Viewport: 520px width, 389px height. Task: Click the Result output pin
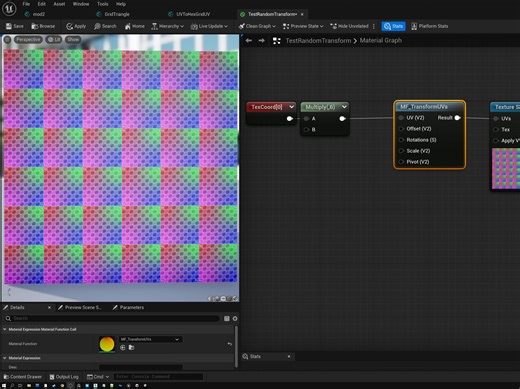point(458,118)
